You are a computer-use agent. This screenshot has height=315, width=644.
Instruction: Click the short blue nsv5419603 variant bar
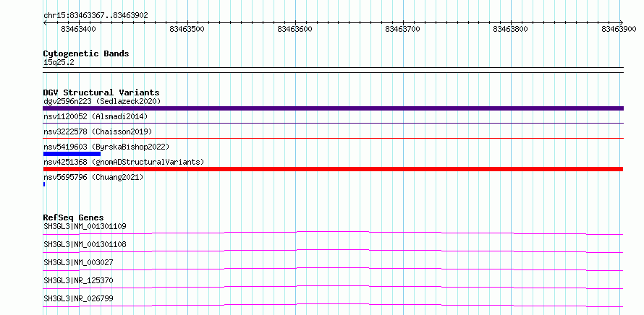[x=72, y=154]
